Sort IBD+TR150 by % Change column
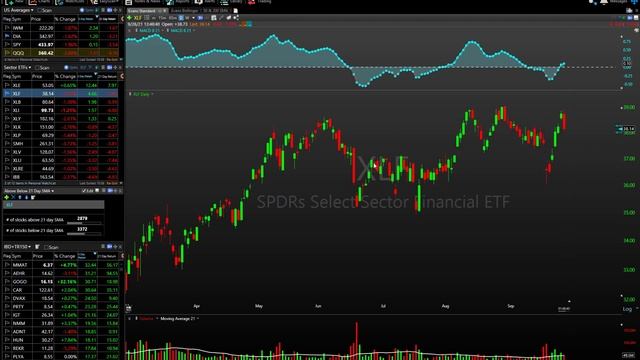The image size is (640, 360). tap(65, 256)
